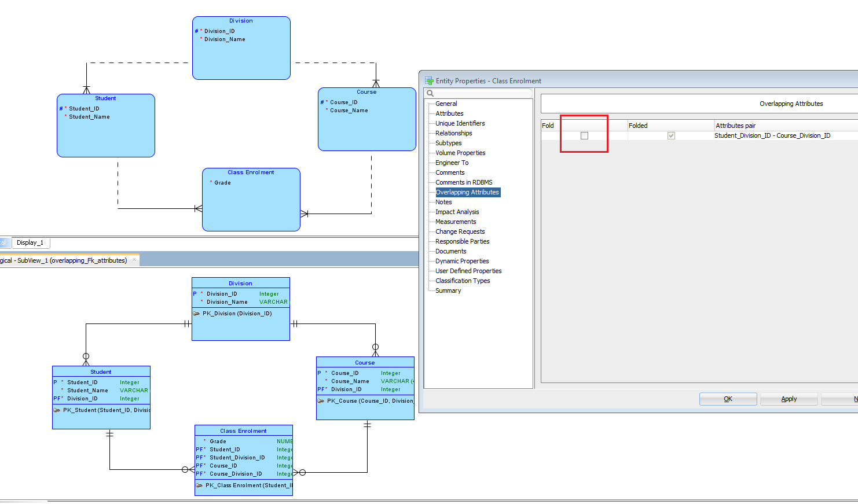This screenshot has width=858, height=504.
Task: Click the PK_Student key icon
Action: point(57,410)
